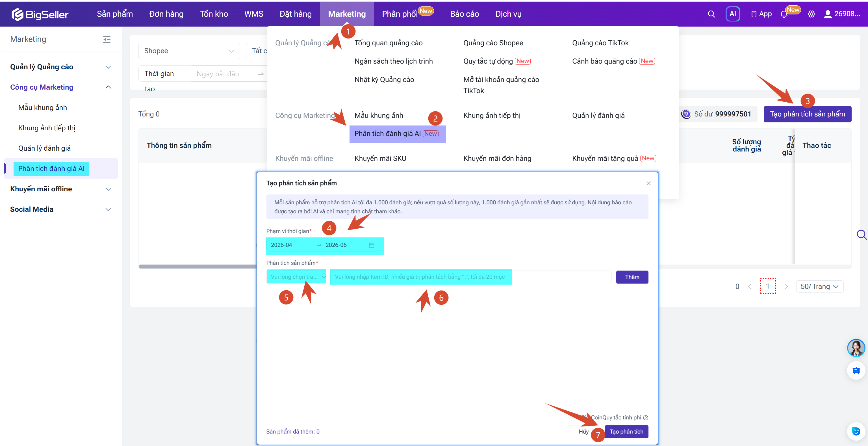Open the 50/Trang page size dropdown

pyautogui.click(x=819, y=287)
